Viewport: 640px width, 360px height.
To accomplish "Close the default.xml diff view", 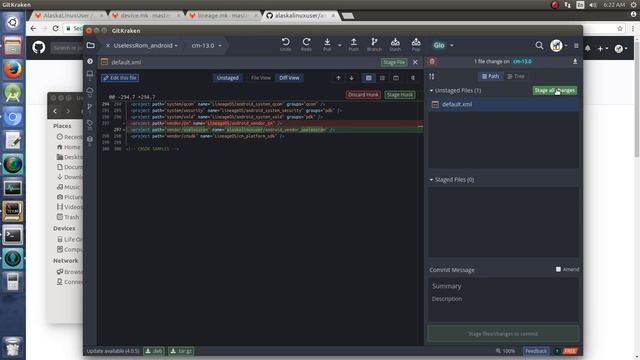I will [415, 62].
